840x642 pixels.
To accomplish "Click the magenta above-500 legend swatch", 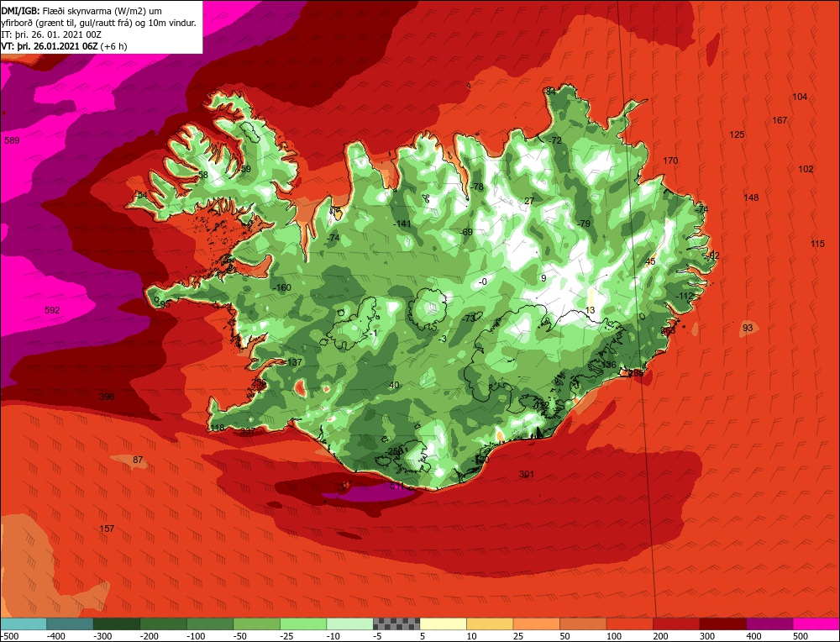I will point(816,624).
